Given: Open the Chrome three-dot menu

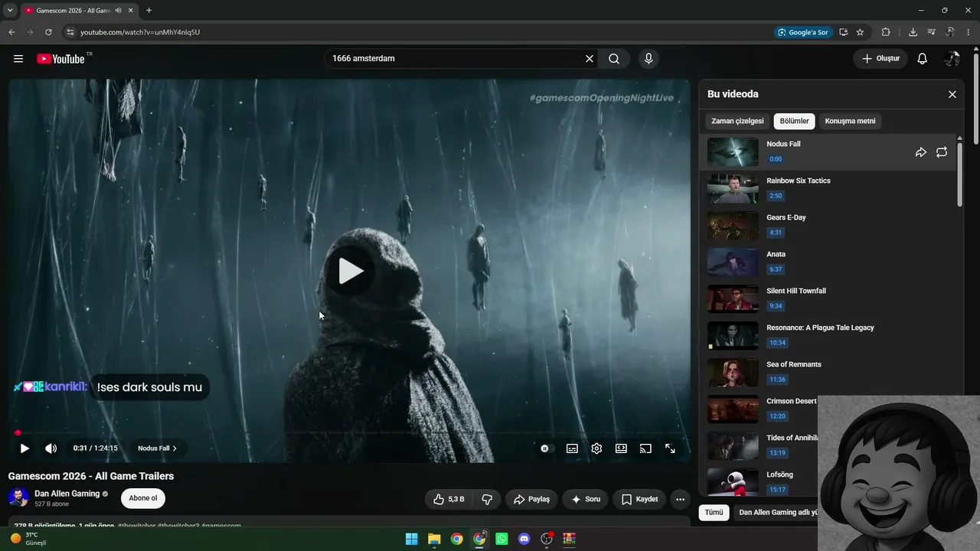Looking at the screenshot, I should (969, 32).
